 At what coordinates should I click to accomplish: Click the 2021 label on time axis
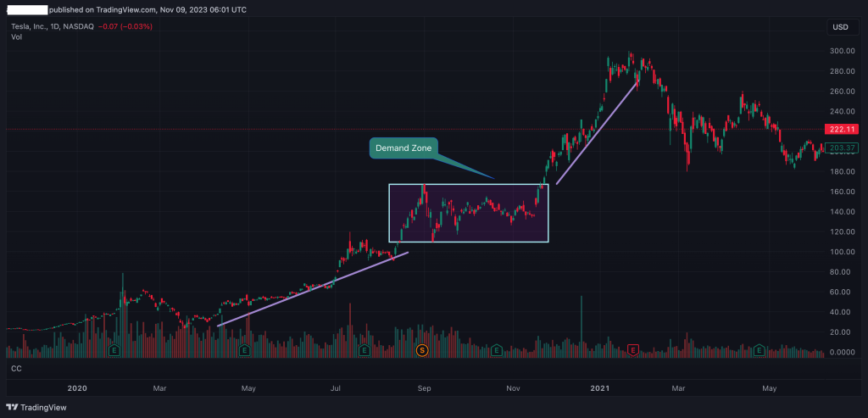click(x=599, y=388)
